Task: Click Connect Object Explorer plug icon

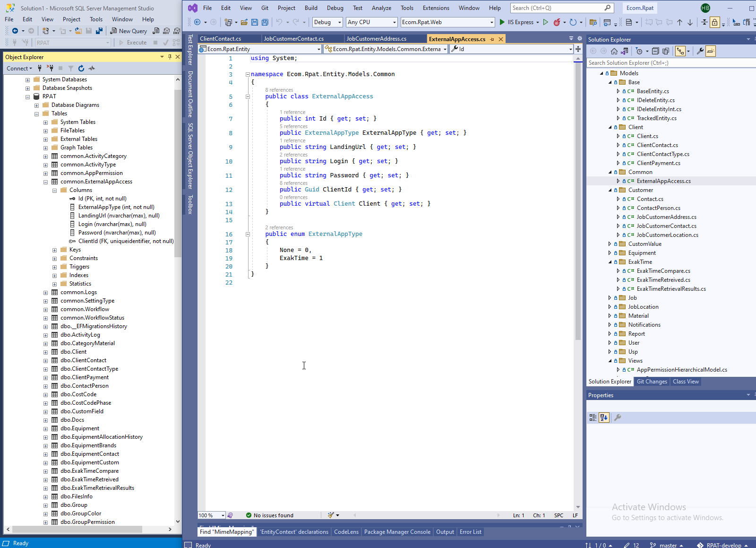Action: (x=40, y=68)
